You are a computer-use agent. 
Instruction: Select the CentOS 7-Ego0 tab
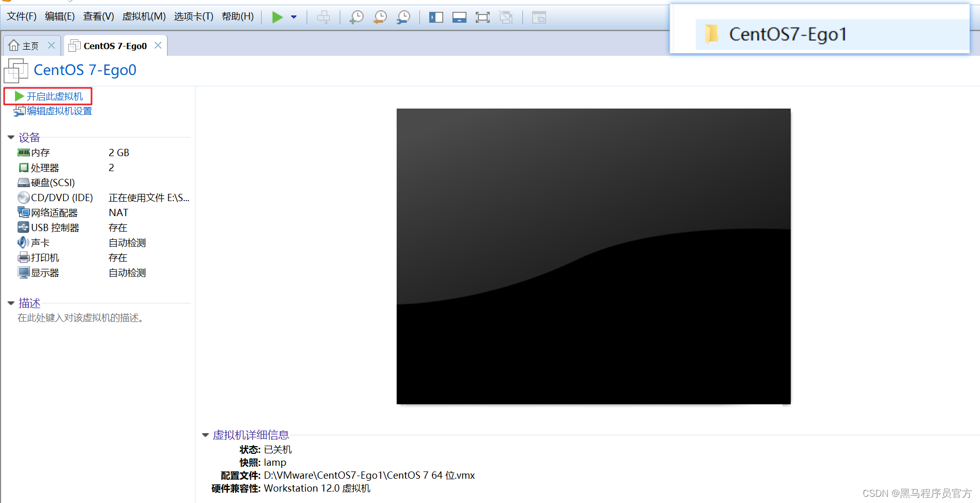[115, 46]
